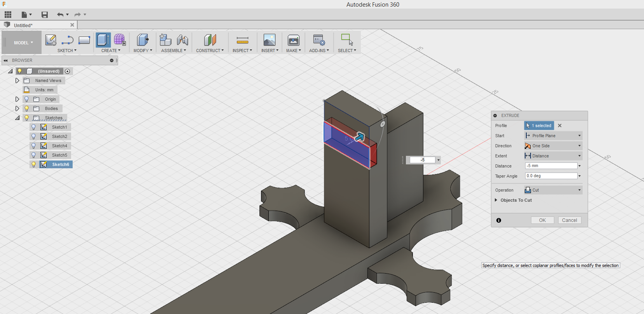Open the ASSEMBLE menu
The height and width of the screenshot is (314, 644).
pos(174,51)
